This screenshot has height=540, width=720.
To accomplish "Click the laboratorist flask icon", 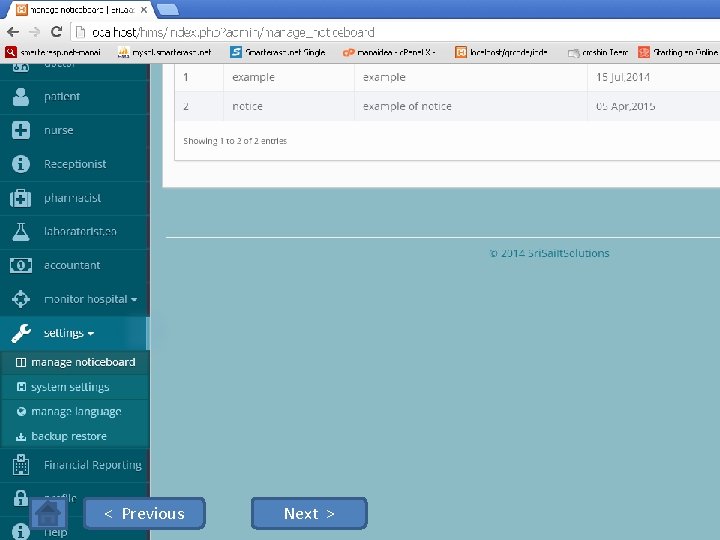I will point(21,232).
